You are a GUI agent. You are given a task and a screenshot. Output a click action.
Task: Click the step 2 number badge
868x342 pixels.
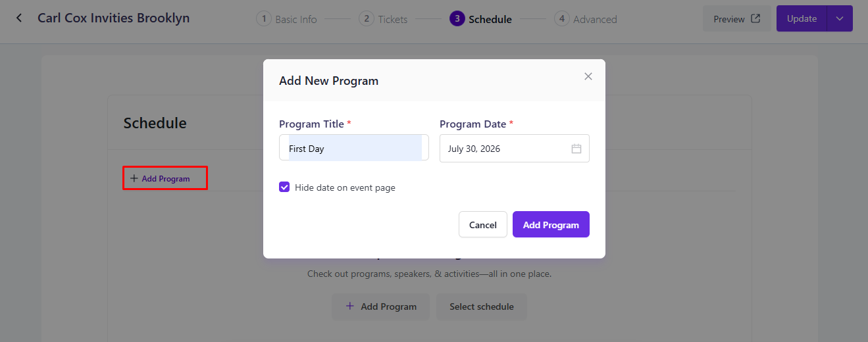pyautogui.click(x=367, y=19)
